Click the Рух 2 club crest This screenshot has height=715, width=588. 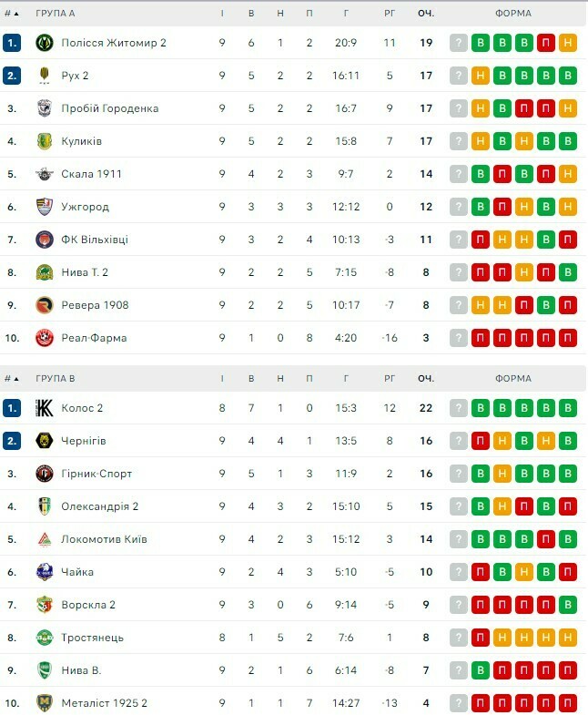[44, 76]
